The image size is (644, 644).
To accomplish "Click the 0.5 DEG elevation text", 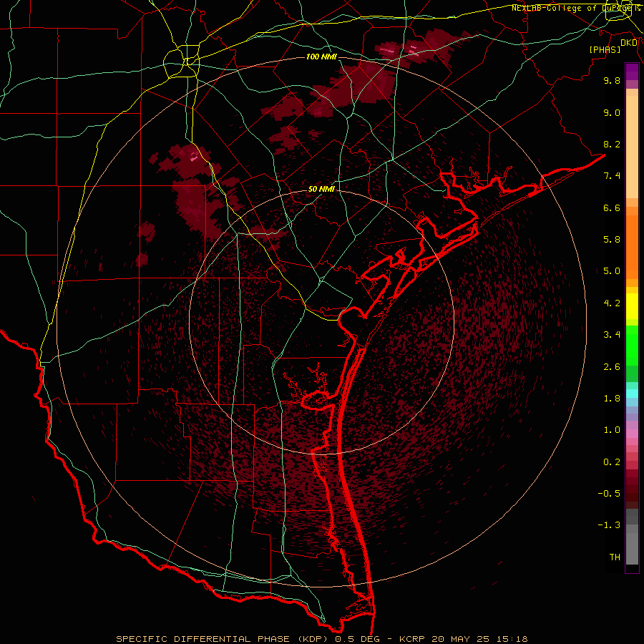I will pos(357,639).
